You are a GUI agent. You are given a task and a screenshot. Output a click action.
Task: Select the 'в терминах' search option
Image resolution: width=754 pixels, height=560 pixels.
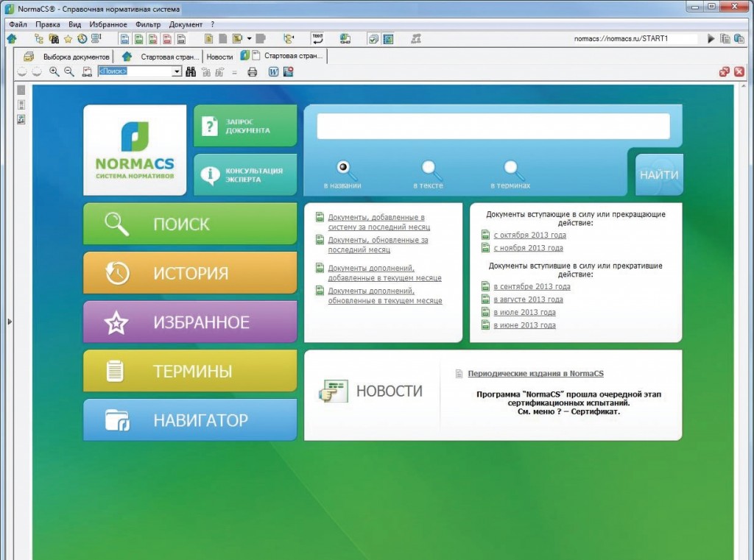[x=510, y=175]
